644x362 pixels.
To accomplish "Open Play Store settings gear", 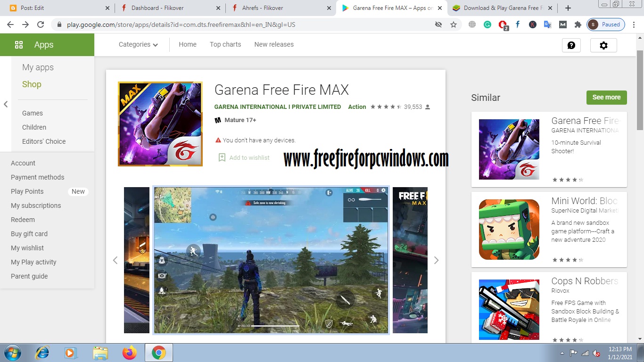I will [603, 45].
